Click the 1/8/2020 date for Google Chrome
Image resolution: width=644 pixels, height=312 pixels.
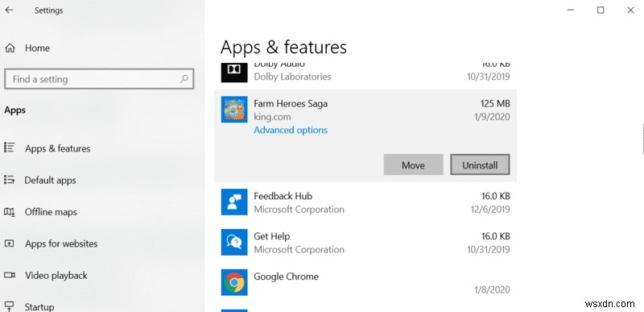(492, 289)
